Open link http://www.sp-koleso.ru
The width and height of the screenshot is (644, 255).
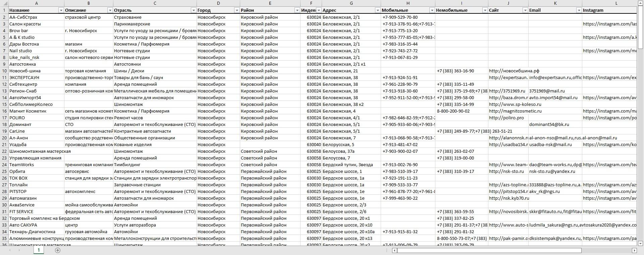click(515, 104)
